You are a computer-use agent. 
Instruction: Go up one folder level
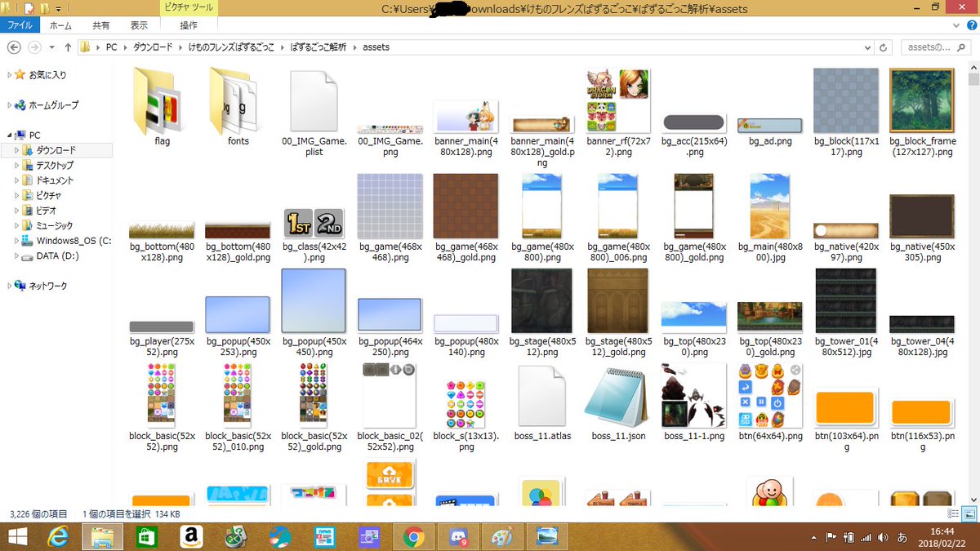[x=68, y=47]
